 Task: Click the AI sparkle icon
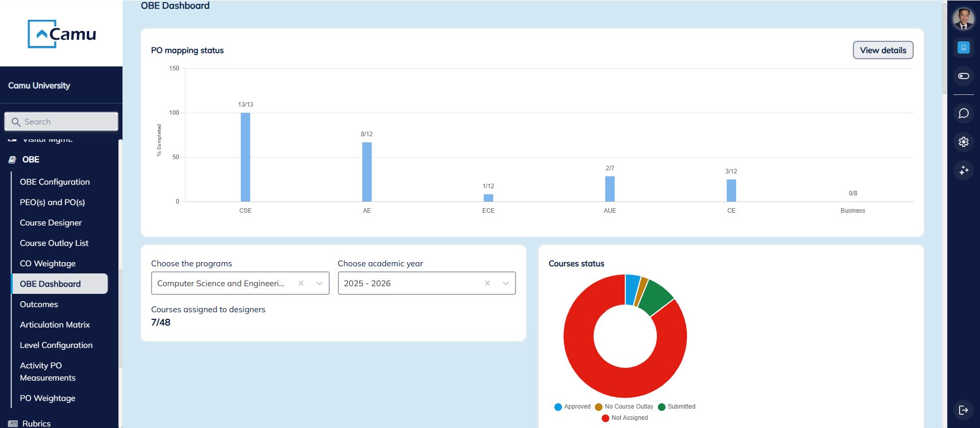point(963,170)
